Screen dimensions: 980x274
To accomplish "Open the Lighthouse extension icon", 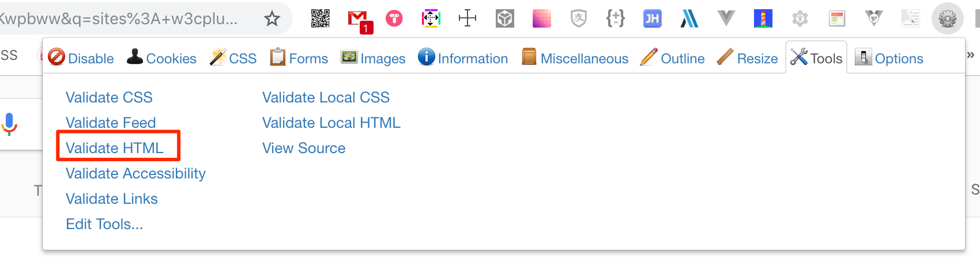I will click(763, 18).
